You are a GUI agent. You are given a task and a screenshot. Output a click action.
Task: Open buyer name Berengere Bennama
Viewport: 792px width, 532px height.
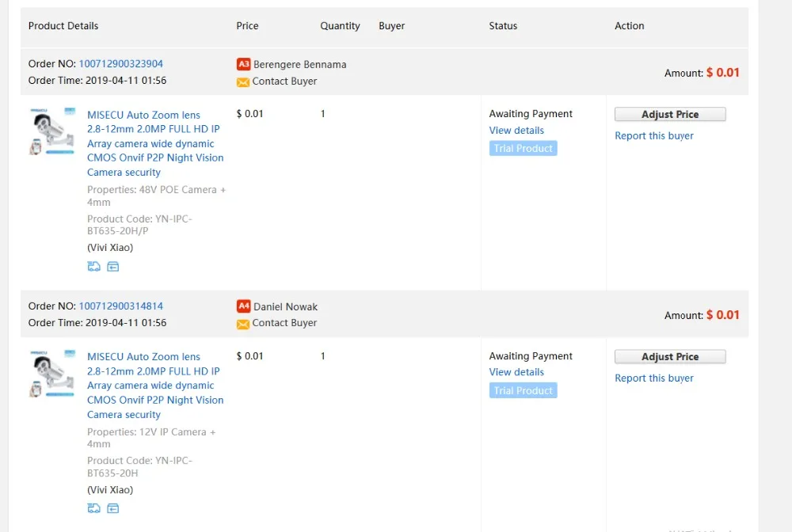coord(300,65)
